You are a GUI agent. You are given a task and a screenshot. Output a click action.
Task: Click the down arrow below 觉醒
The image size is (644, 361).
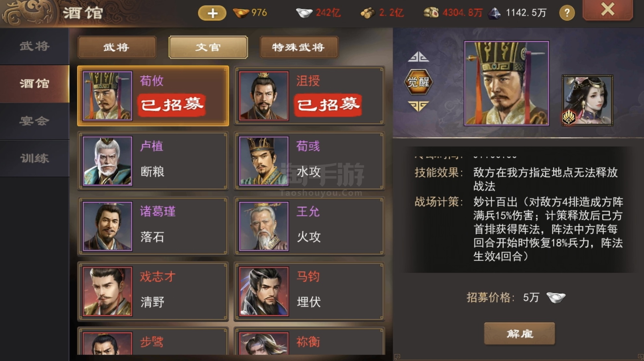point(418,106)
